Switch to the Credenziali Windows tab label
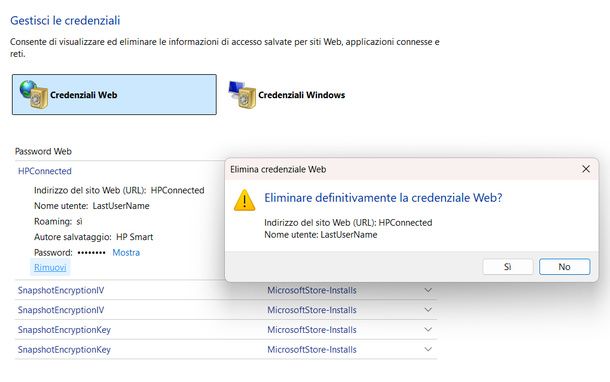610x382 pixels. pos(301,95)
